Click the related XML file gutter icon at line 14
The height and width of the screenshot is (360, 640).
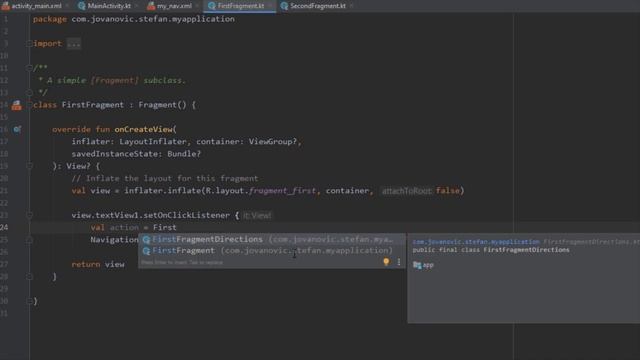[16, 105]
